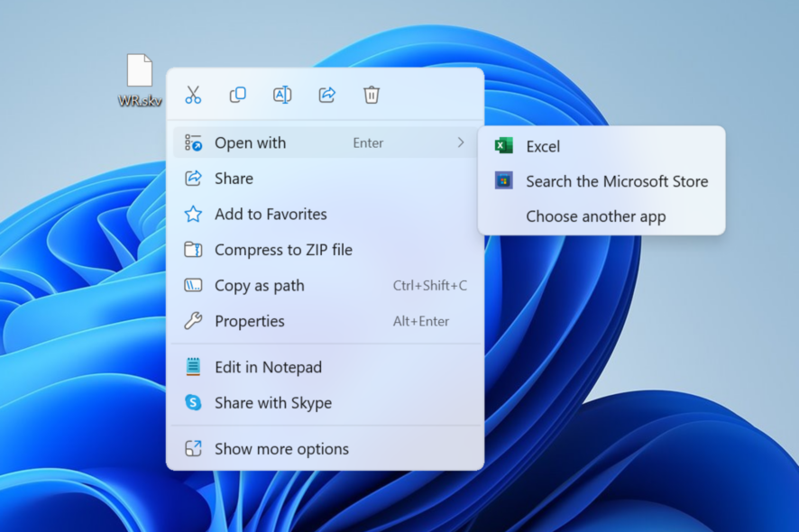Open Properties of the file

pos(326,321)
